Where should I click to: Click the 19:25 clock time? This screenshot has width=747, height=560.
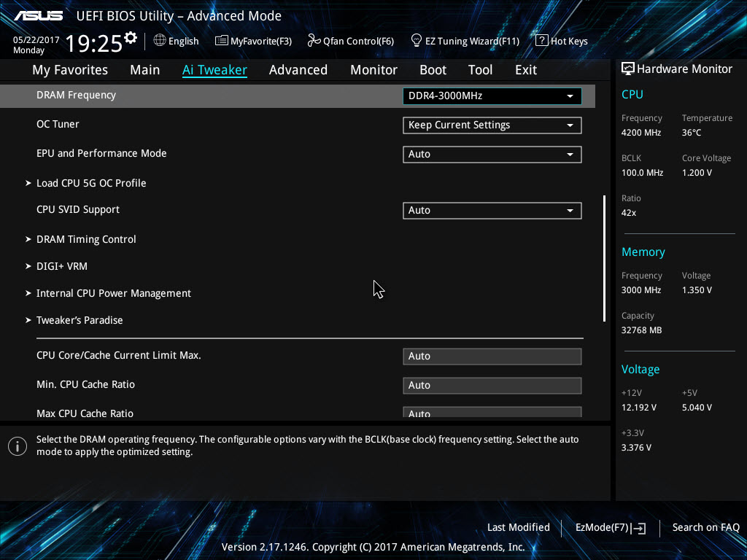pyautogui.click(x=93, y=43)
